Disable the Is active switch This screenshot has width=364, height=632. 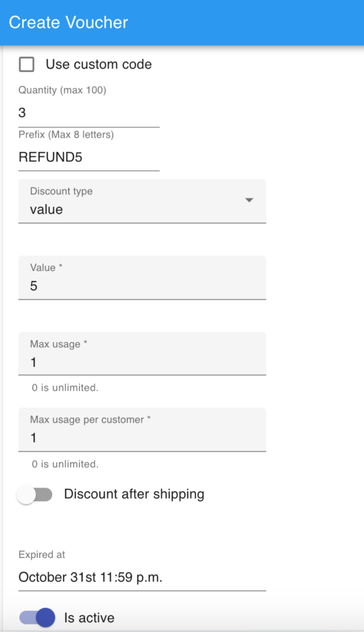(x=35, y=618)
